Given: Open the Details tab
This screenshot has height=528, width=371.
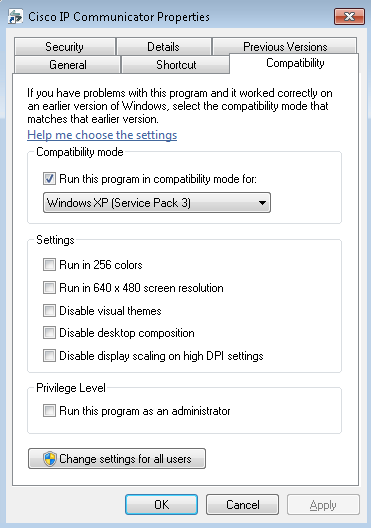Looking at the screenshot, I should 164,46.
